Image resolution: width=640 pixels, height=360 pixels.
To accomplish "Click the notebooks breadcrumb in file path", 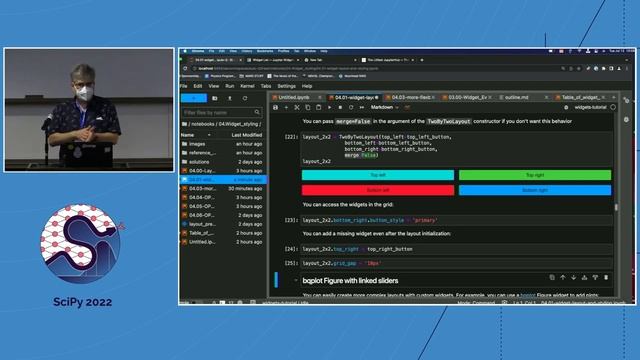I will click(202, 124).
